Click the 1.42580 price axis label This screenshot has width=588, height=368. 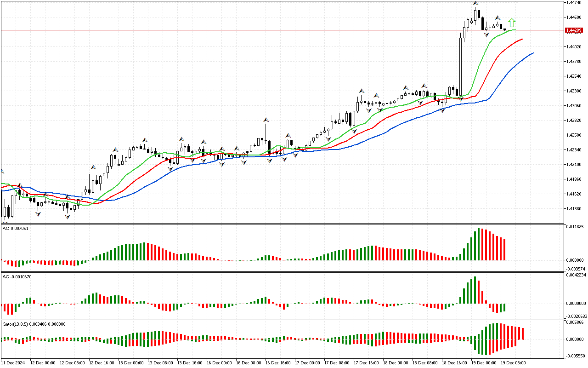pyautogui.click(x=574, y=135)
